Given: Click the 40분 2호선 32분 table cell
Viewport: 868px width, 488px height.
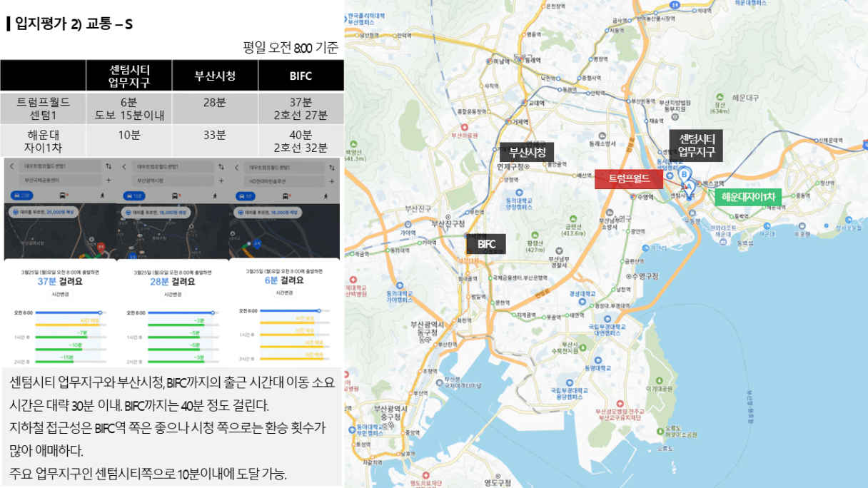Looking at the screenshot, I should tap(301, 141).
